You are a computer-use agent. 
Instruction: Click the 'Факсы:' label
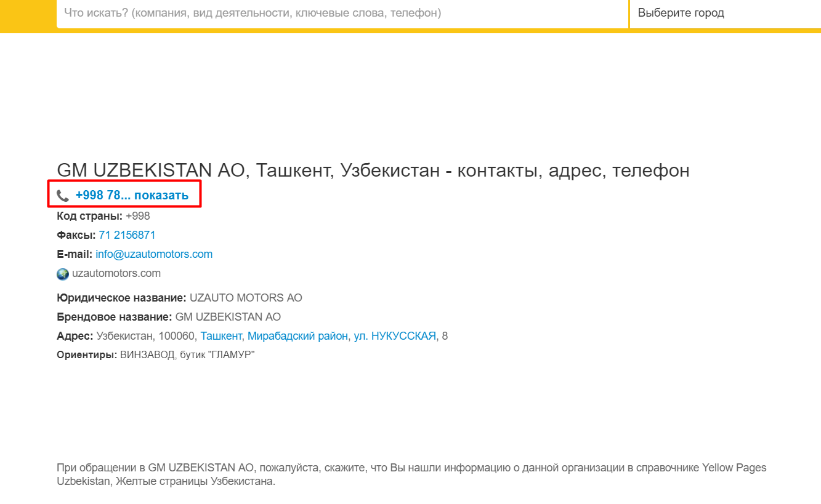click(x=76, y=235)
